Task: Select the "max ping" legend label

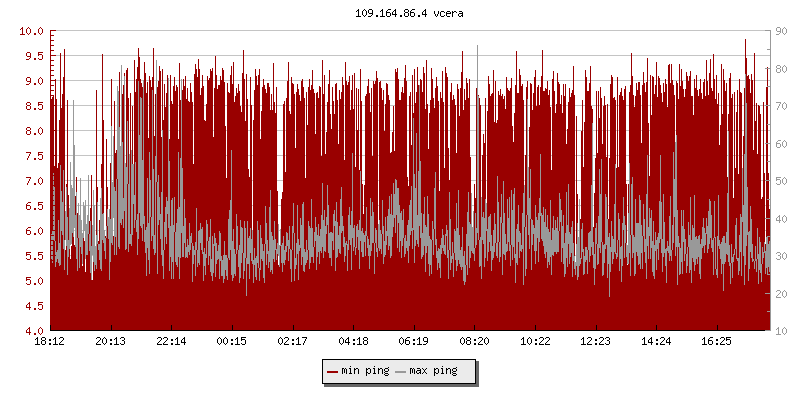Action: (433, 371)
